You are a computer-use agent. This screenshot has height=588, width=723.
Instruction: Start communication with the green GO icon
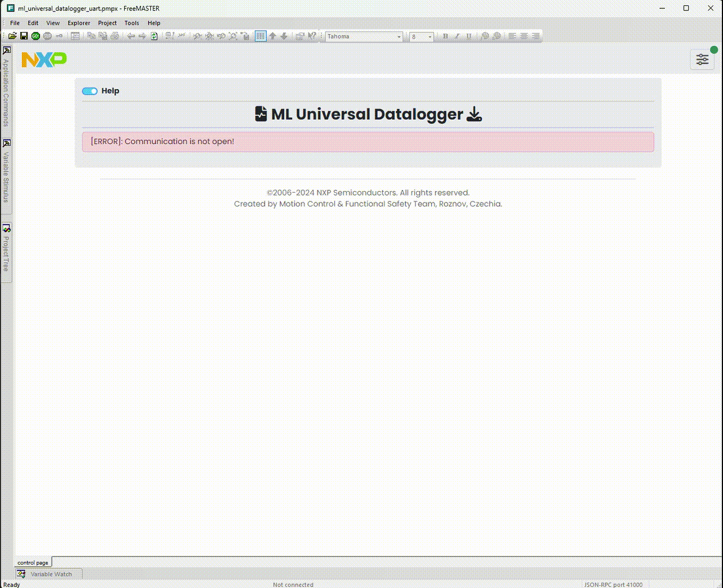coord(35,36)
